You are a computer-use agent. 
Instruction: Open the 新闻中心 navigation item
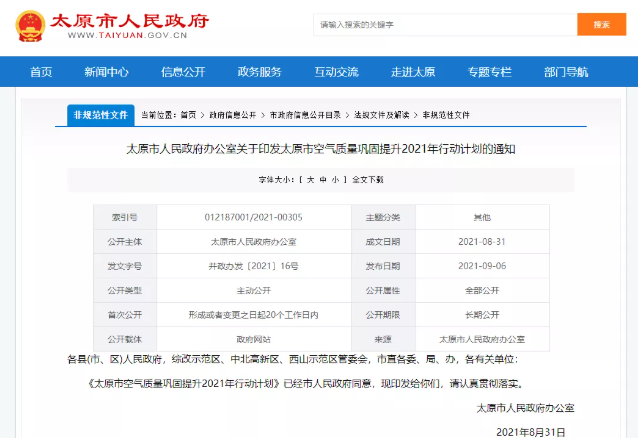[x=106, y=72]
